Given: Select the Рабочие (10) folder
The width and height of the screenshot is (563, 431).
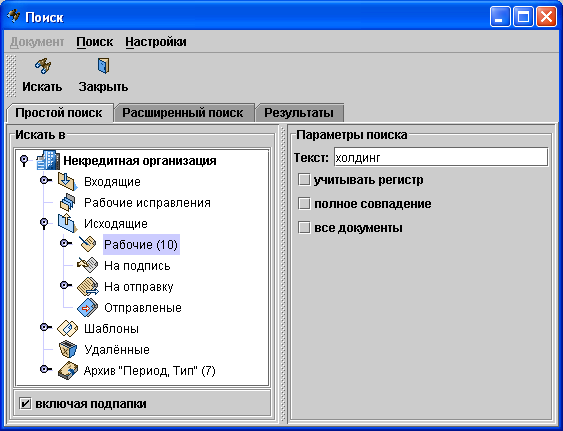Looking at the screenshot, I should pos(141,245).
